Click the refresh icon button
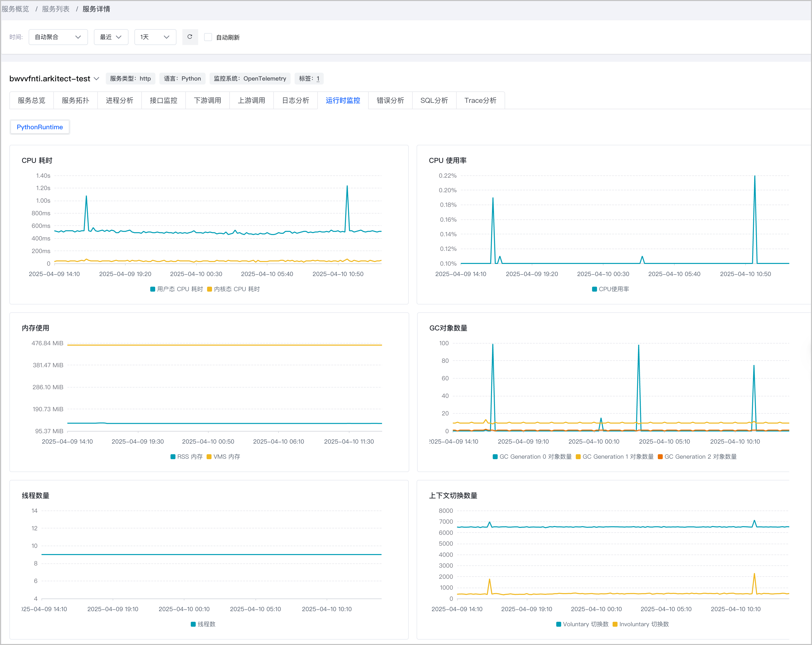 (x=190, y=37)
